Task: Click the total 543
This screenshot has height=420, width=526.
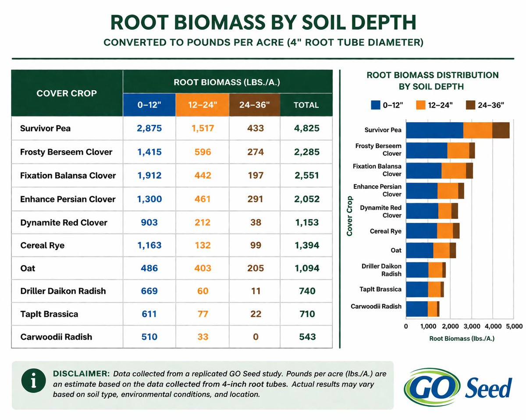Action: point(306,337)
